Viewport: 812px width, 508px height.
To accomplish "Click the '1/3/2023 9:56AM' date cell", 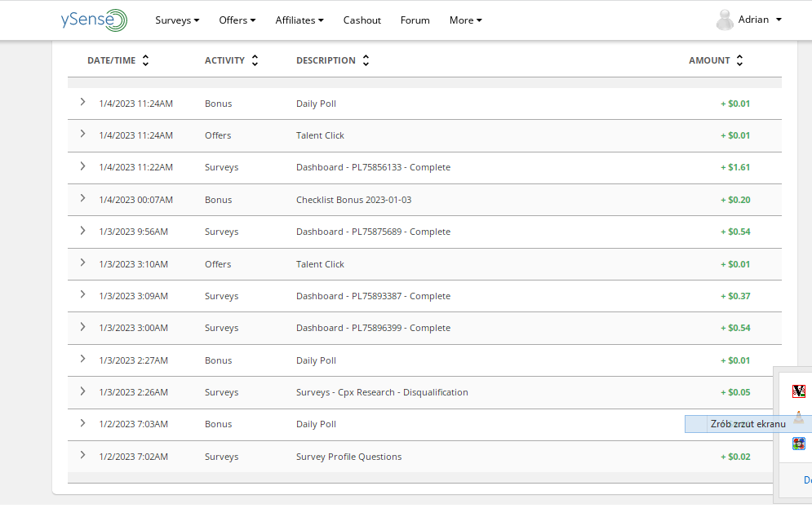I will click(134, 232).
